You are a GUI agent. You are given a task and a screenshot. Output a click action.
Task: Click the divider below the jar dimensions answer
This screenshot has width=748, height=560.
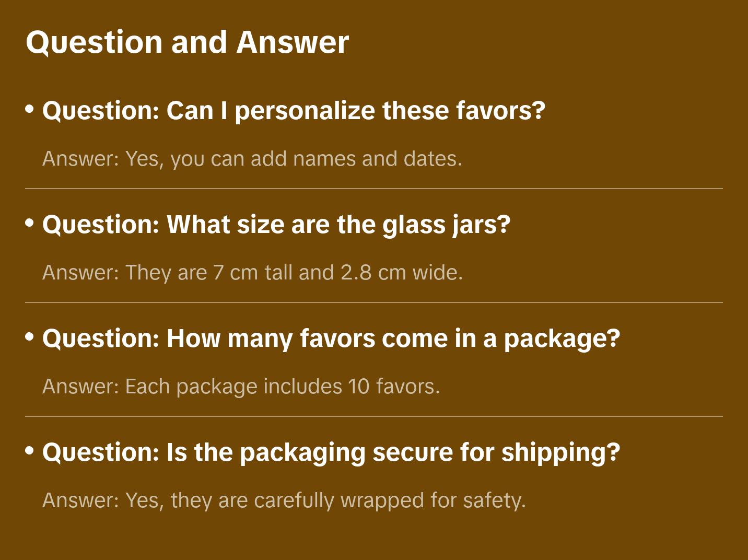click(x=374, y=302)
